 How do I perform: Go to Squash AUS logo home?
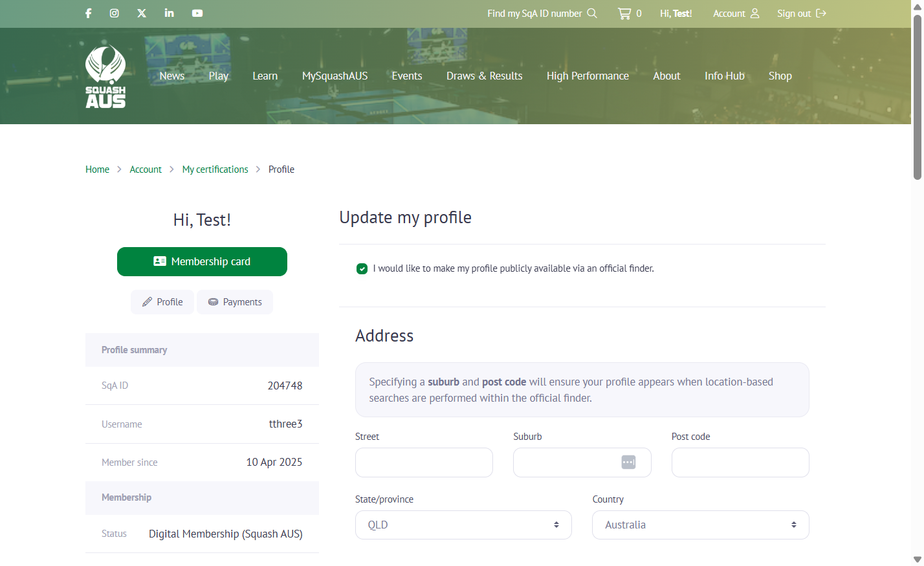105,76
